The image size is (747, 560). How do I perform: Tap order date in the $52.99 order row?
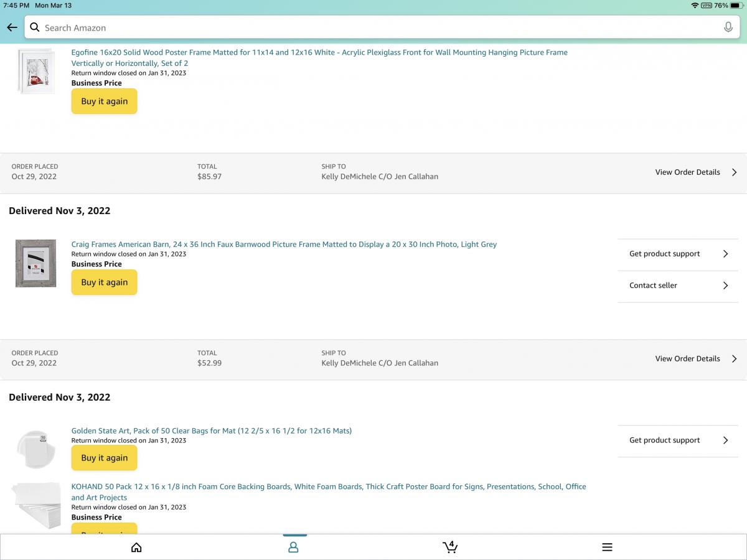point(34,363)
